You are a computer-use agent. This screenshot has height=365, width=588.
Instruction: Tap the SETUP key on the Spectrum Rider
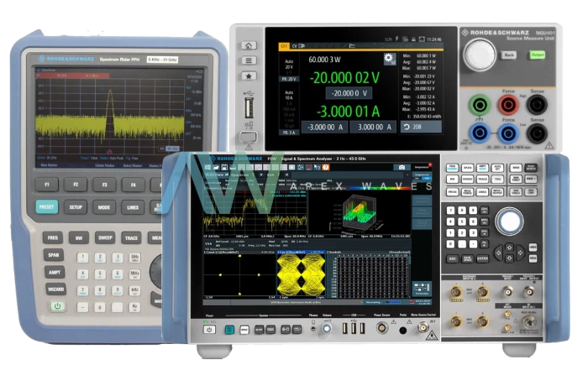click(x=76, y=207)
